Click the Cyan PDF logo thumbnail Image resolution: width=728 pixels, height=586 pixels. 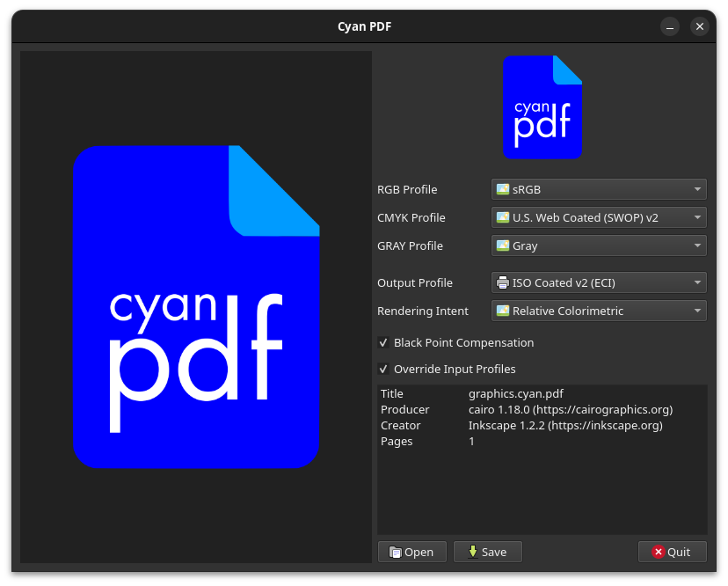[x=542, y=107]
